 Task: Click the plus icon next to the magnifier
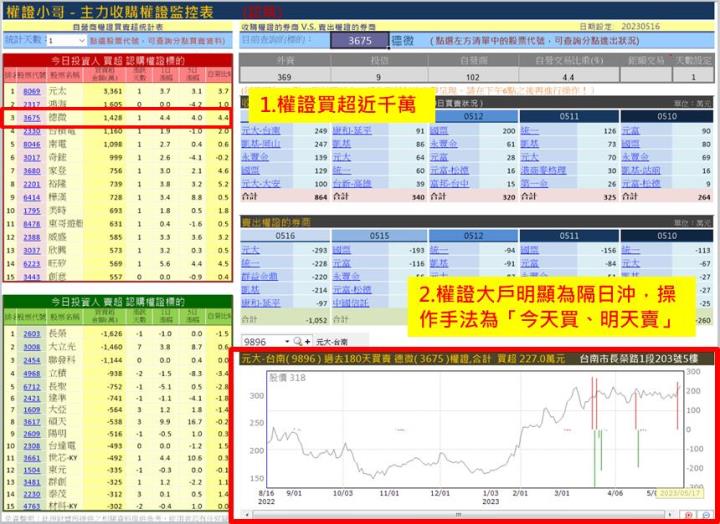click(x=307, y=341)
